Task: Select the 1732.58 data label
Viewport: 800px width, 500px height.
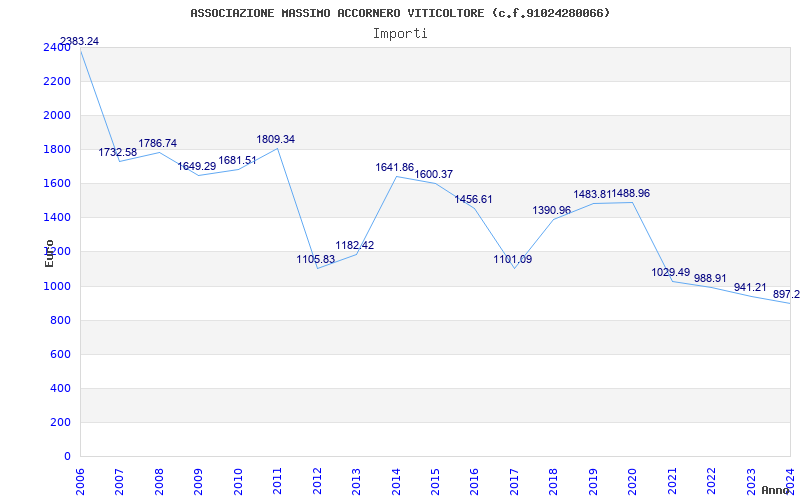Action: [x=118, y=152]
